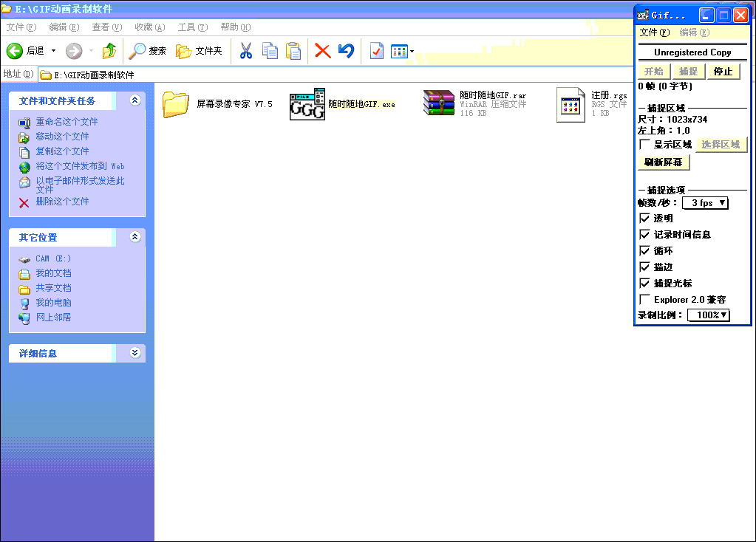Click the Cut scissors icon

pyautogui.click(x=246, y=51)
